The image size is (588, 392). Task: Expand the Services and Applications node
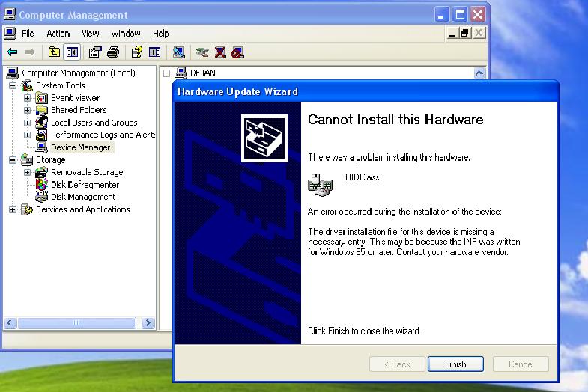[13, 209]
